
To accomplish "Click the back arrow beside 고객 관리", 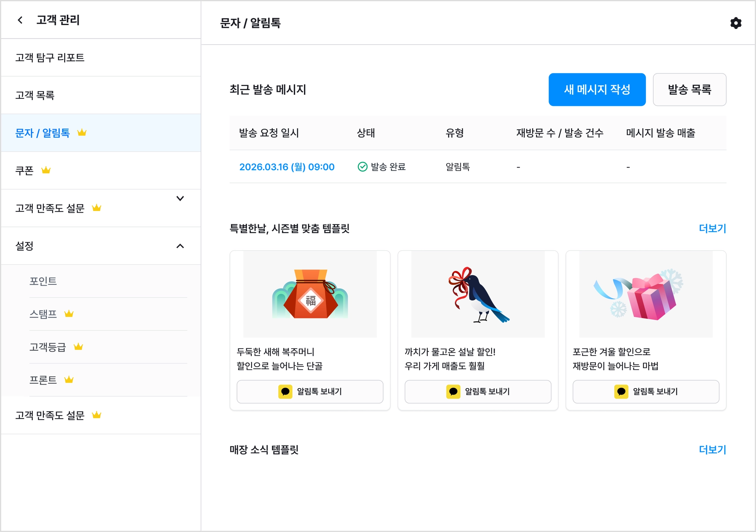I will pos(20,20).
